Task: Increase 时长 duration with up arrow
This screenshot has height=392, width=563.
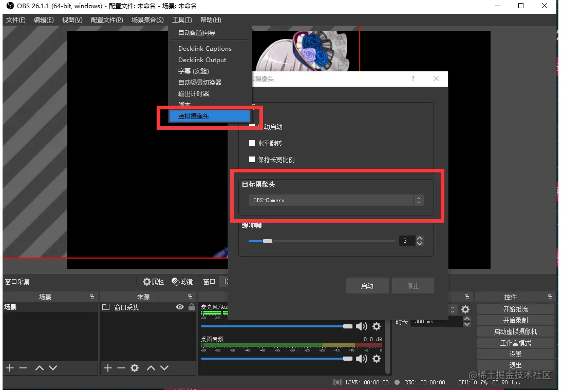Action: [x=467, y=319]
